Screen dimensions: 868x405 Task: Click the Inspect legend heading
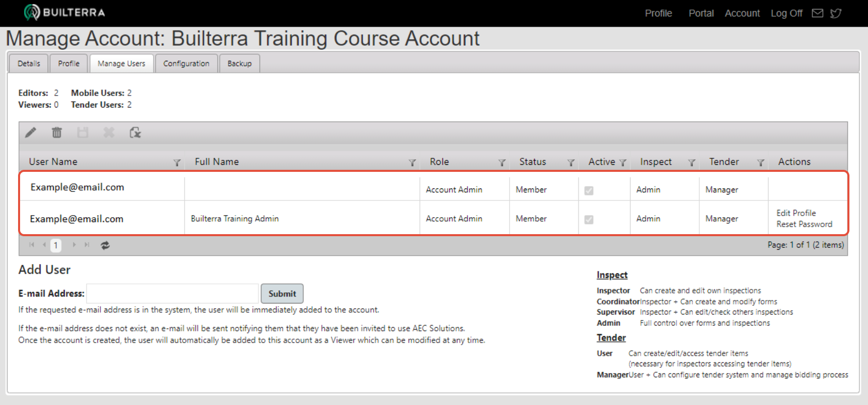pyautogui.click(x=612, y=275)
